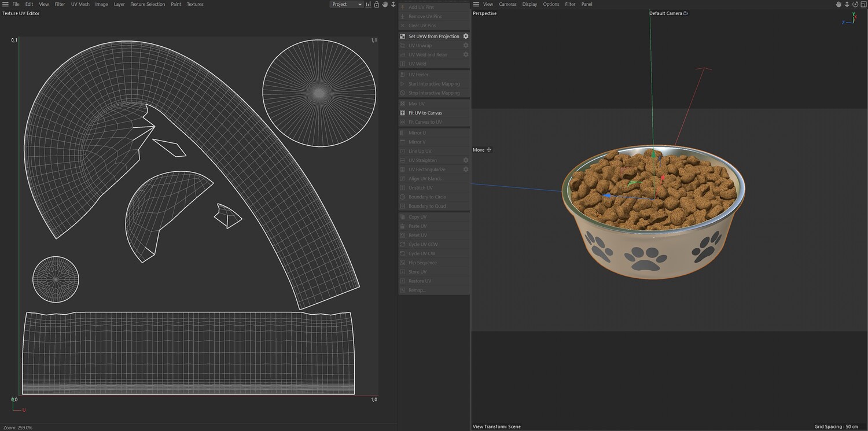Viewport: 868px width, 431px height.
Task: Open the Display menu
Action: click(x=529, y=4)
